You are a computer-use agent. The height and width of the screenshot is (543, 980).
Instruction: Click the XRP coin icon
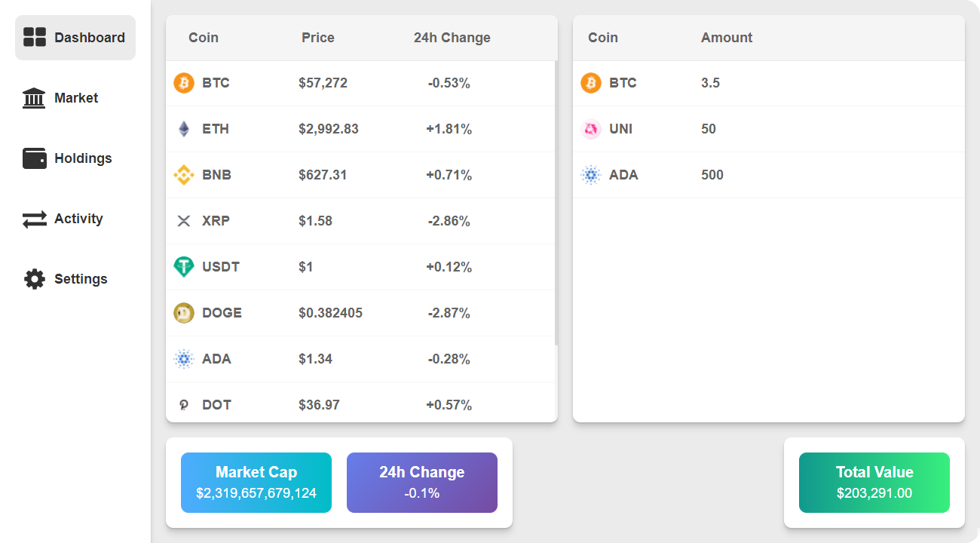click(184, 221)
